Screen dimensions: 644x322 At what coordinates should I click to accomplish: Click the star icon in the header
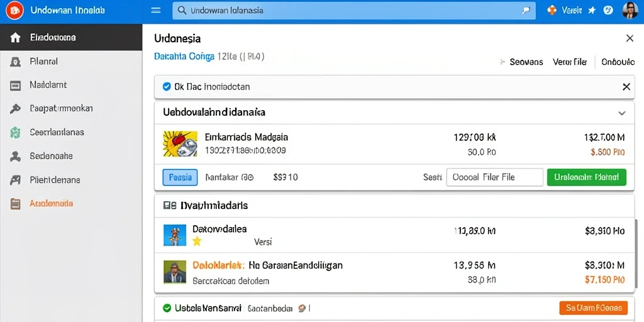tap(592, 11)
